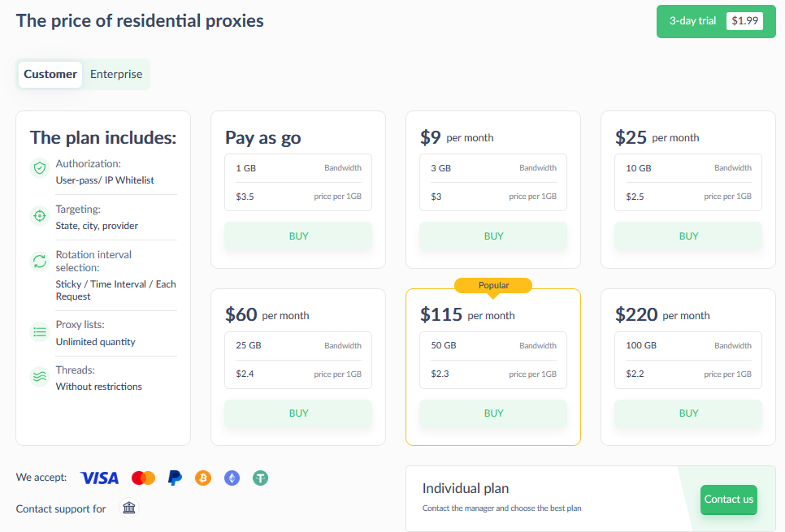The height and width of the screenshot is (532, 785).
Task: Start the 3-day trial for $1.99
Action: [x=716, y=21]
